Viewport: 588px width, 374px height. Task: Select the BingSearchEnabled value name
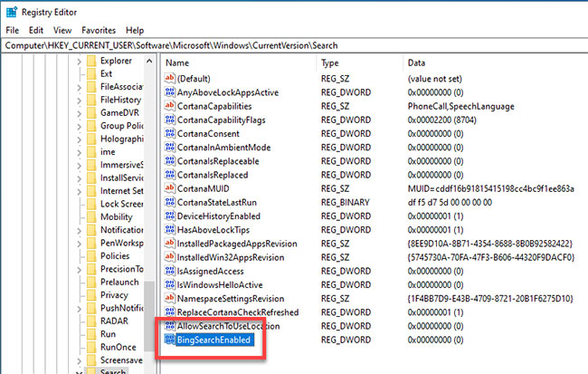(213, 340)
